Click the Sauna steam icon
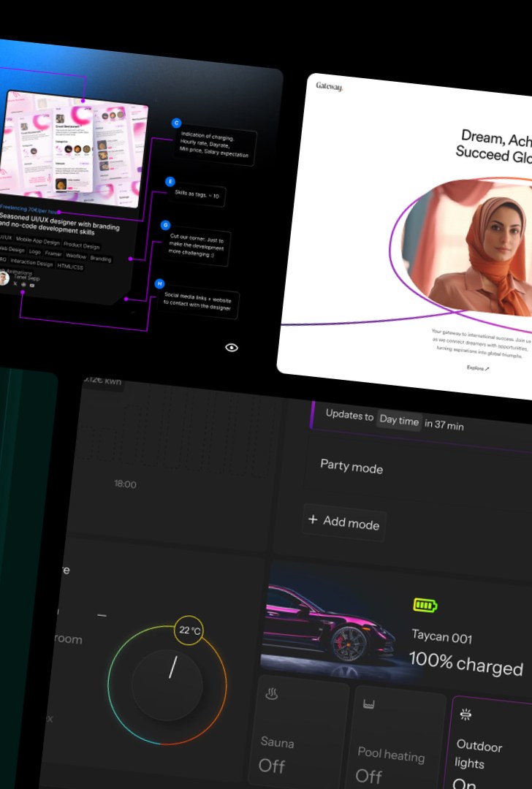Image resolution: width=532 pixels, height=789 pixels. pos(270,694)
